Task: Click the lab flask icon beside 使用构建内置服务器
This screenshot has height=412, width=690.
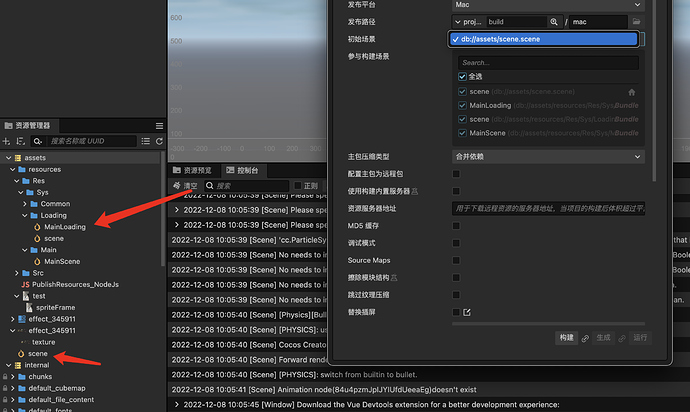Action: [415, 191]
